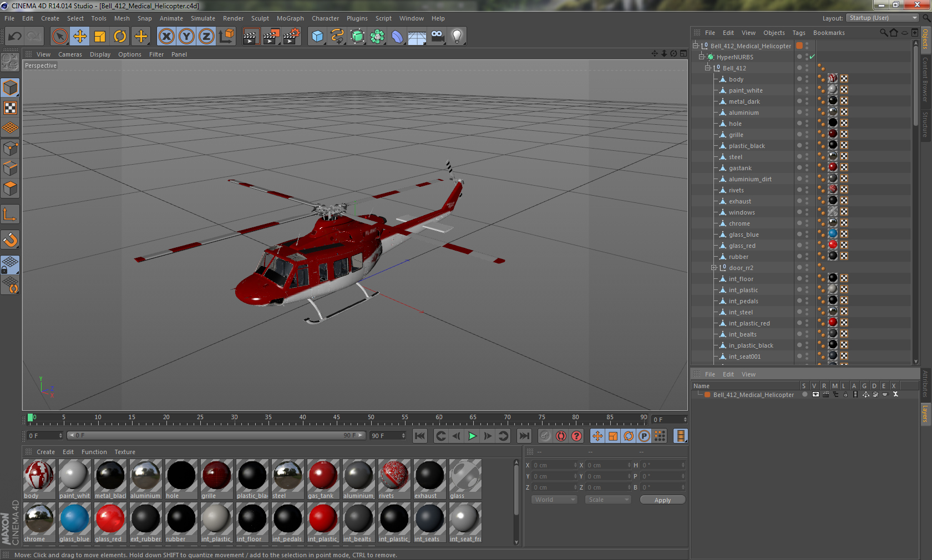932x560 pixels.
Task: Select the glass_blue material swatch
Action: click(74, 522)
